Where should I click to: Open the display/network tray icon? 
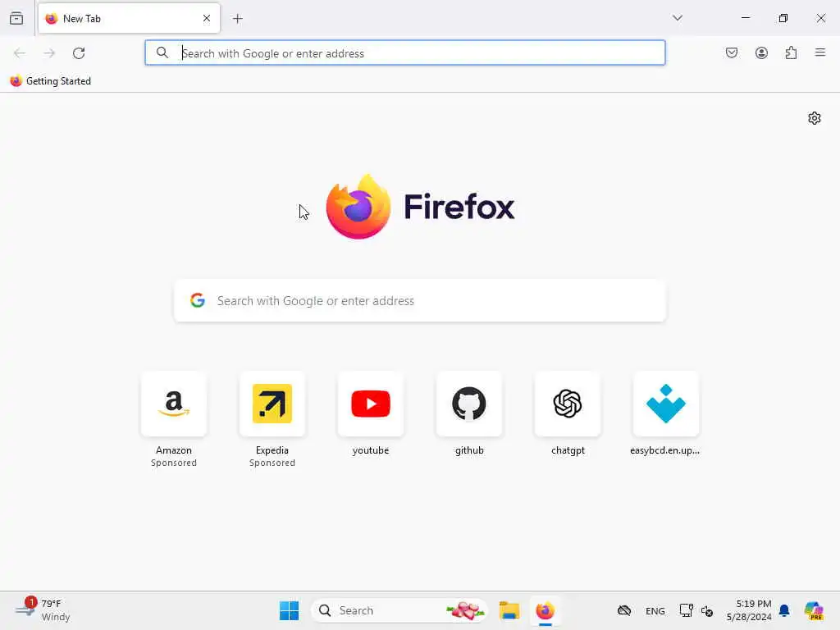point(686,610)
